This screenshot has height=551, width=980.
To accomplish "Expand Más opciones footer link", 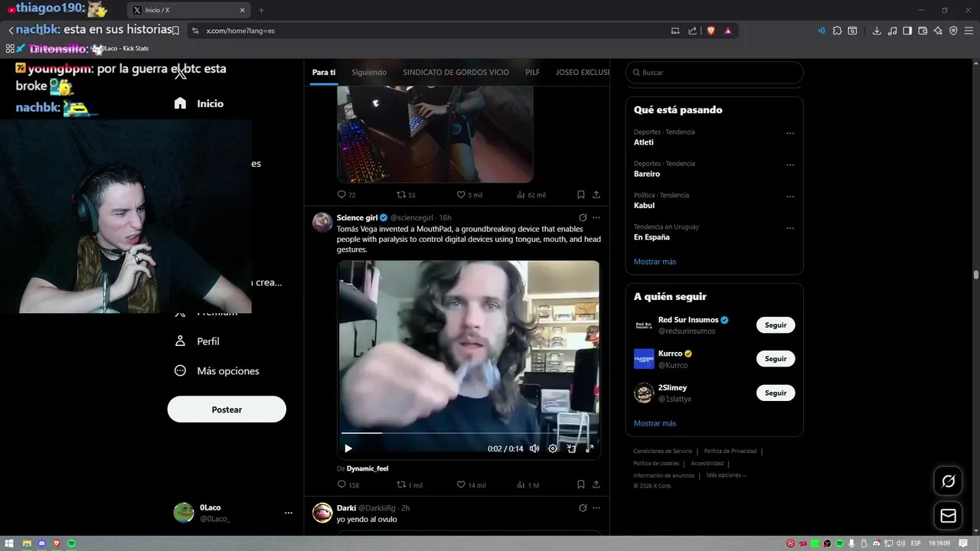I will click(726, 475).
